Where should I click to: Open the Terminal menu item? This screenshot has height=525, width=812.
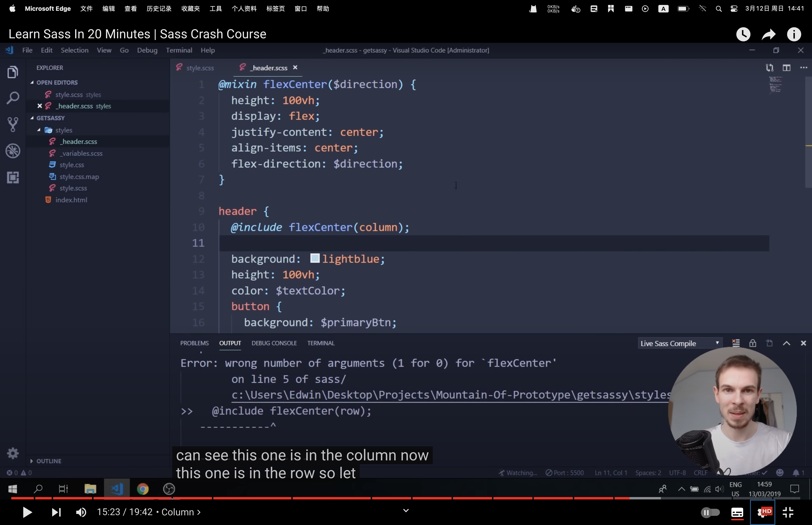[178, 50]
